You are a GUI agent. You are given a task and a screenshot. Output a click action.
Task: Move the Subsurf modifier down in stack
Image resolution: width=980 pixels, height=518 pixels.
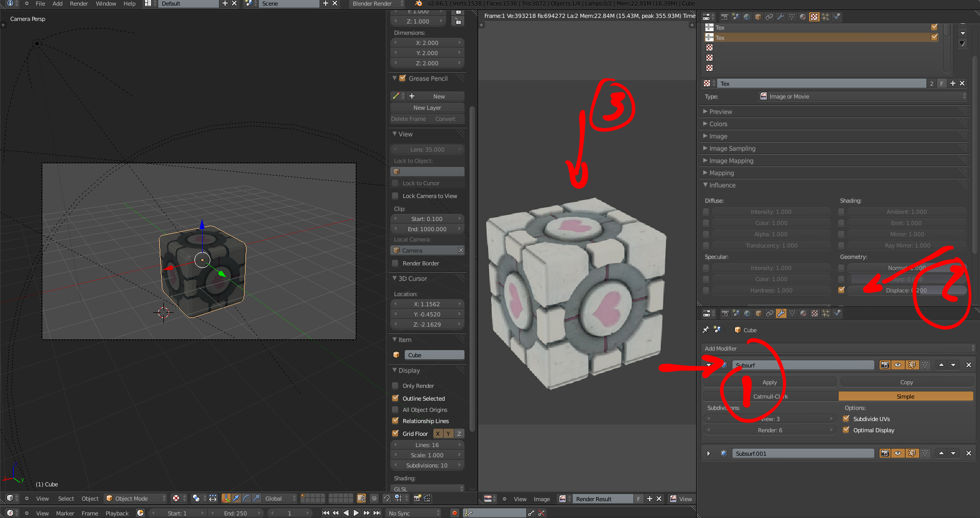(x=953, y=365)
